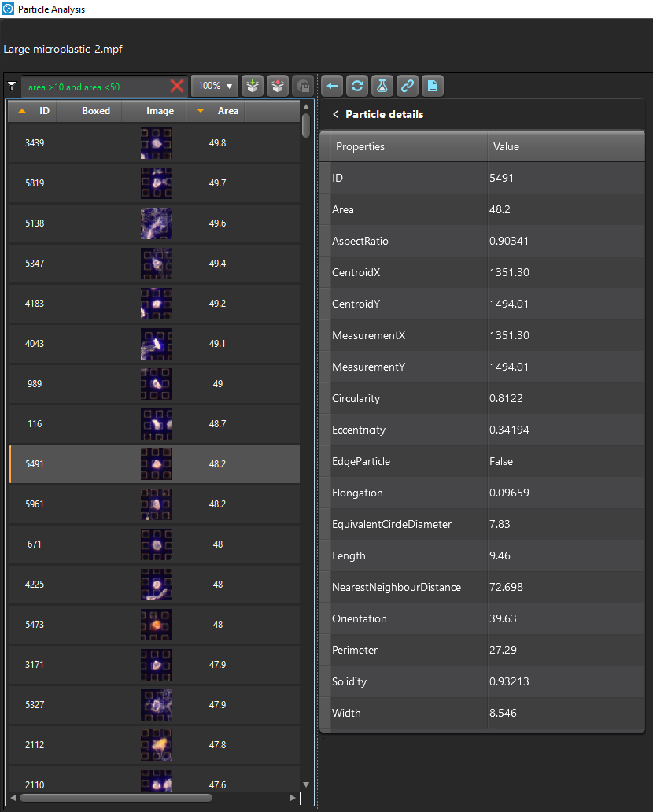Click the back arrow toolbar button

tap(333, 86)
